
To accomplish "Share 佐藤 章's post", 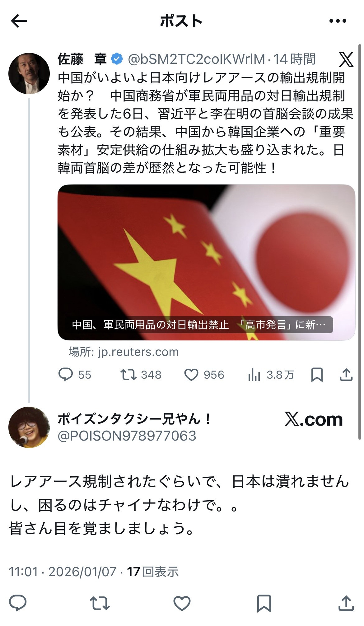I will (346, 375).
